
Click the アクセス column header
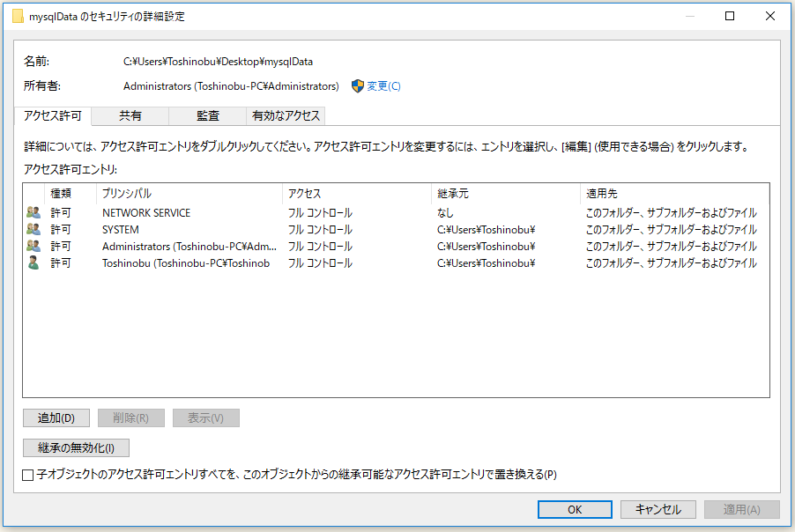pos(356,194)
